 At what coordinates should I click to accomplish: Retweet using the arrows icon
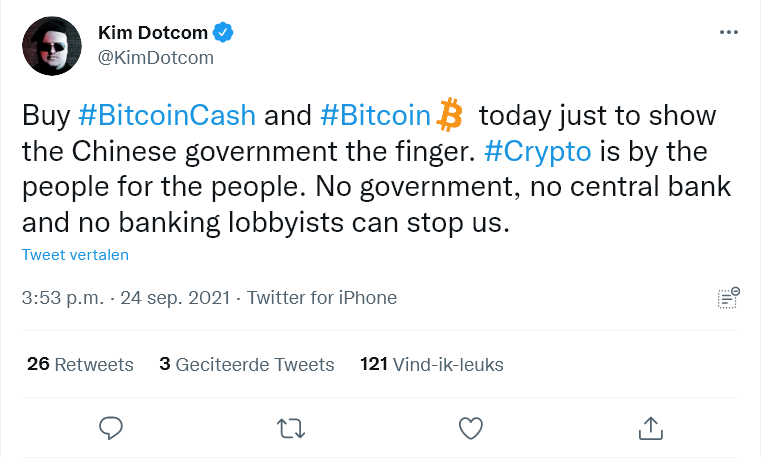click(291, 428)
